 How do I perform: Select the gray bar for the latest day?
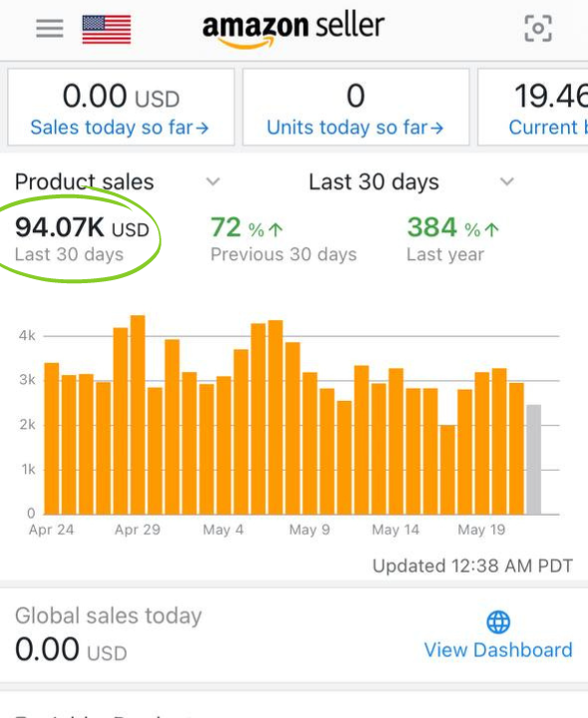pyautogui.click(x=533, y=460)
